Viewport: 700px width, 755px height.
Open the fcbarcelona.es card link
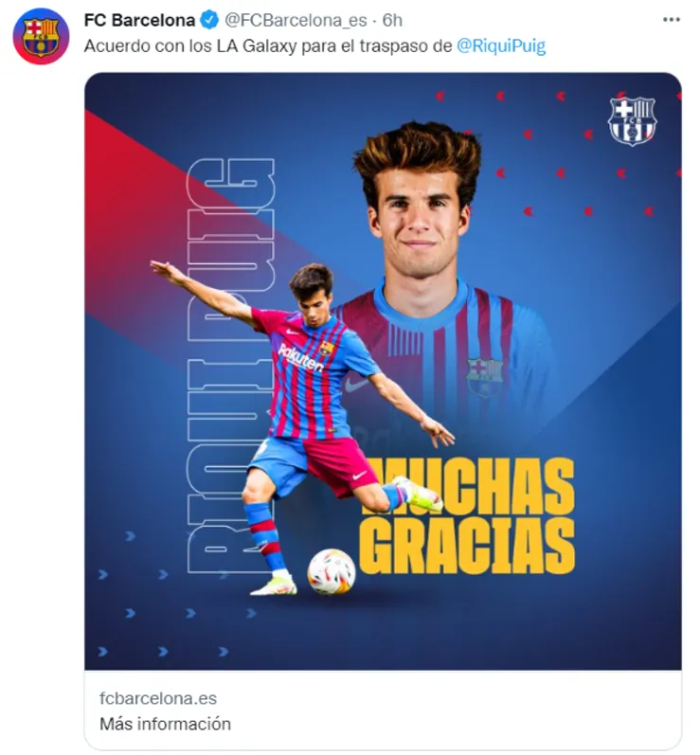pos(158,698)
